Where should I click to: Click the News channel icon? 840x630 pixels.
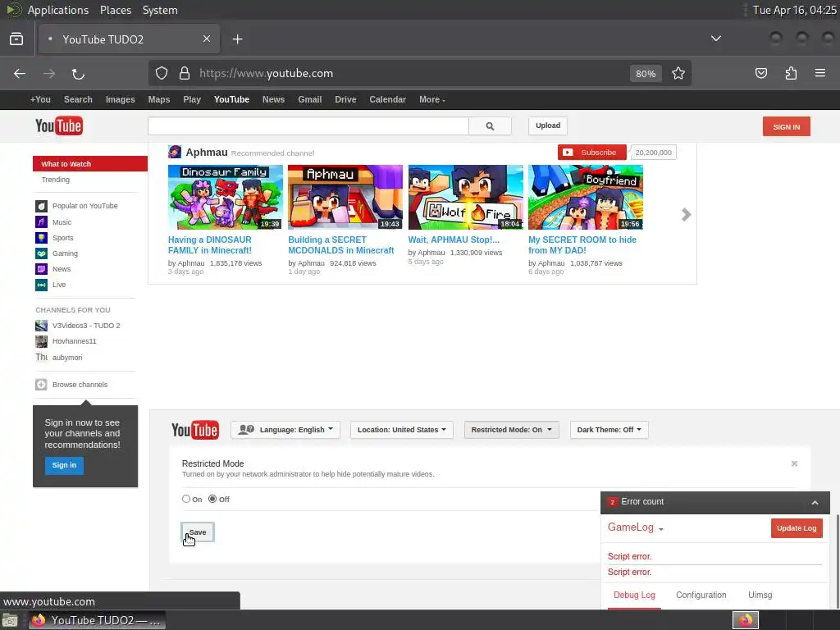coord(41,269)
